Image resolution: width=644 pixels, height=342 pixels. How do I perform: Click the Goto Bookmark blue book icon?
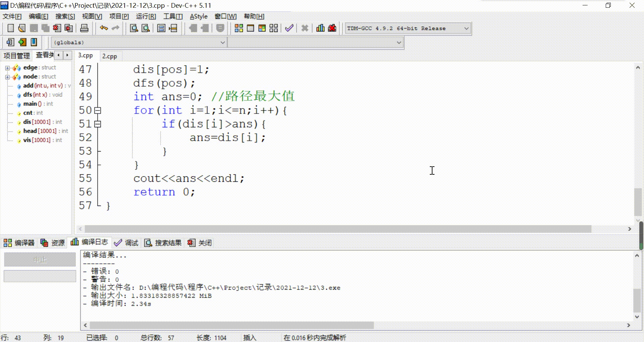pos(34,42)
